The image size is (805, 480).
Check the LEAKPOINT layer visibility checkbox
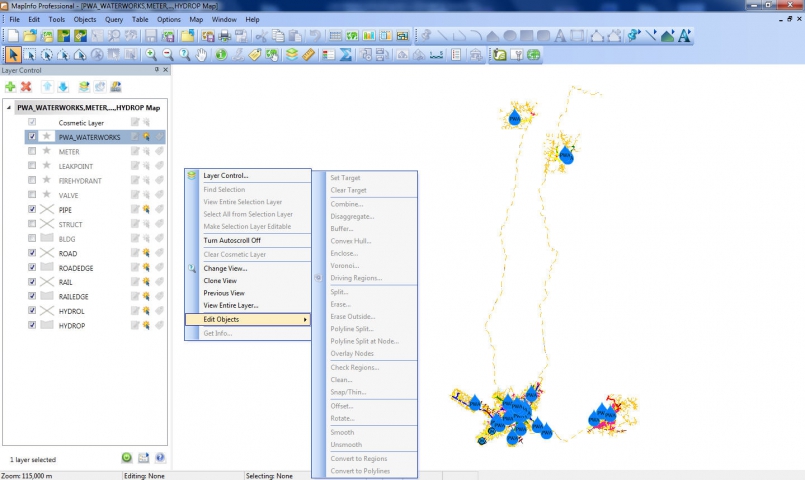tap(32, 165)
